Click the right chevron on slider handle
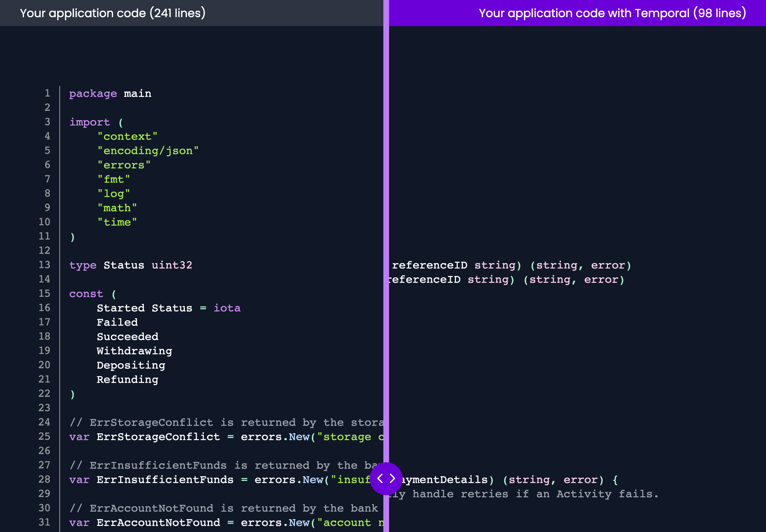Viewport: 766px width, 532px height. (392, 478)
